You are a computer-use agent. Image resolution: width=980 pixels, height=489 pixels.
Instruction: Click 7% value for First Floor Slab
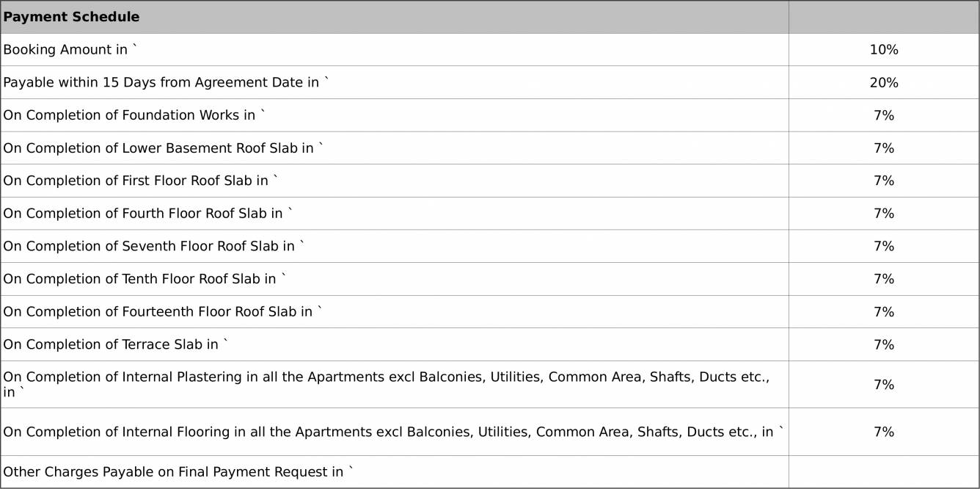[884, 181]
